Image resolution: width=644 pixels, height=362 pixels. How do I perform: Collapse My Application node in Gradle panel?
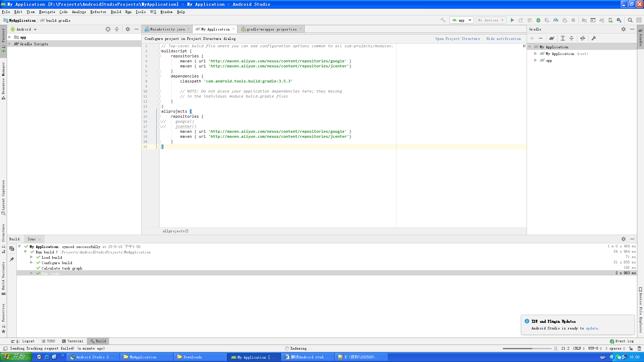530,47
